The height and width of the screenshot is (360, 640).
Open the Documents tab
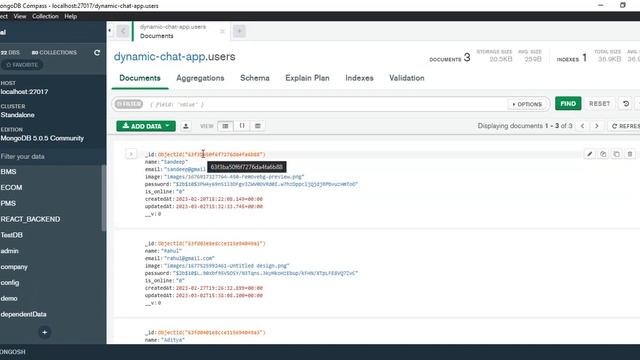pos(140,78)
